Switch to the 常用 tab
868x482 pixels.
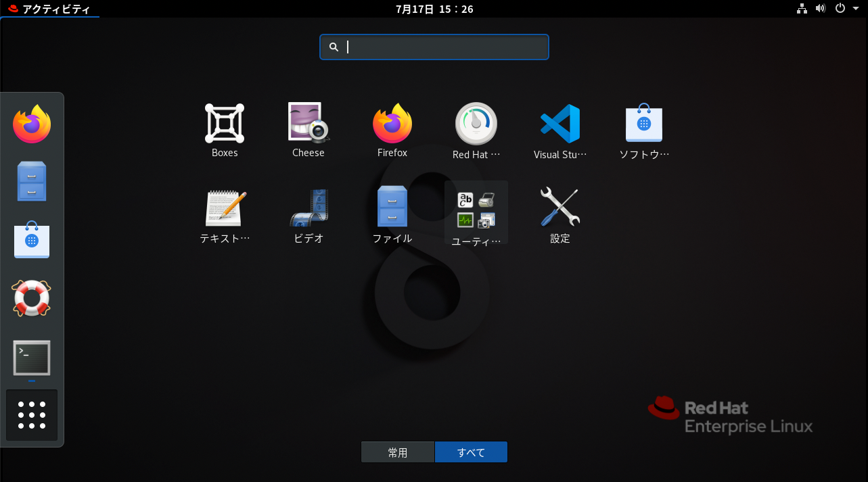tap(398, 452)
